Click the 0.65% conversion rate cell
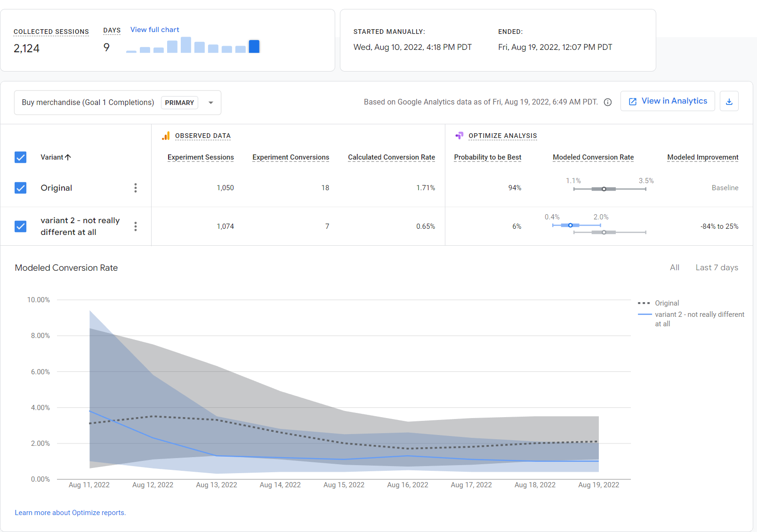The width and height of the screenshot is (757, 532). coord(426,226)
